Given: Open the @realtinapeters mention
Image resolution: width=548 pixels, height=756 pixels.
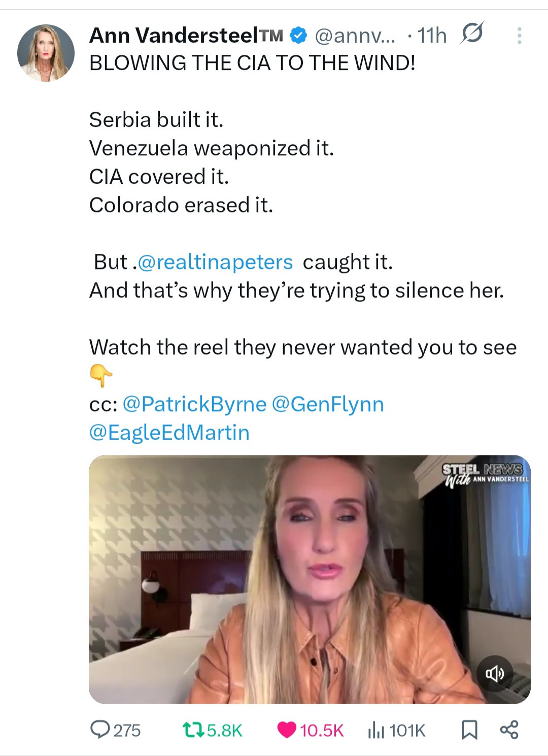Looking at the screenshot, I should click(215, 262).
